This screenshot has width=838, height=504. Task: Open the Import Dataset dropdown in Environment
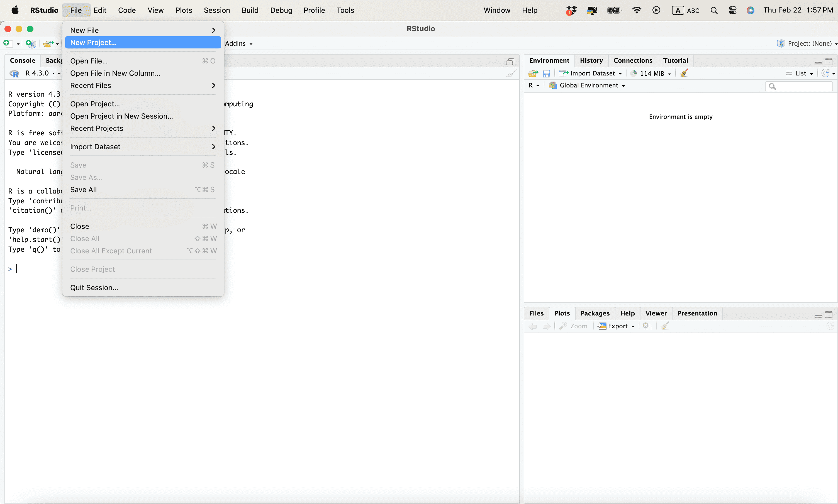[593, 73]
